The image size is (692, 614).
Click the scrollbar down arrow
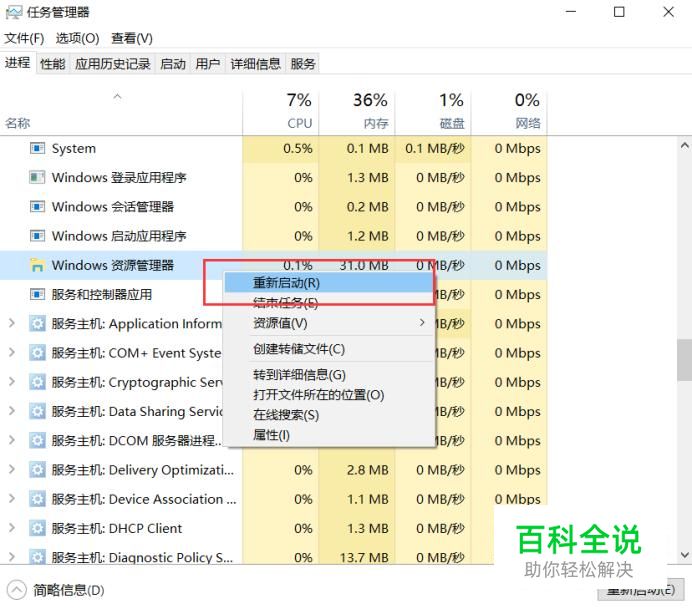tap(684, 555)
